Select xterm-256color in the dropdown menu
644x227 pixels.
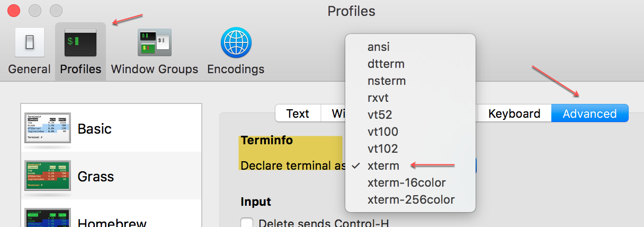tap(411, 200)
